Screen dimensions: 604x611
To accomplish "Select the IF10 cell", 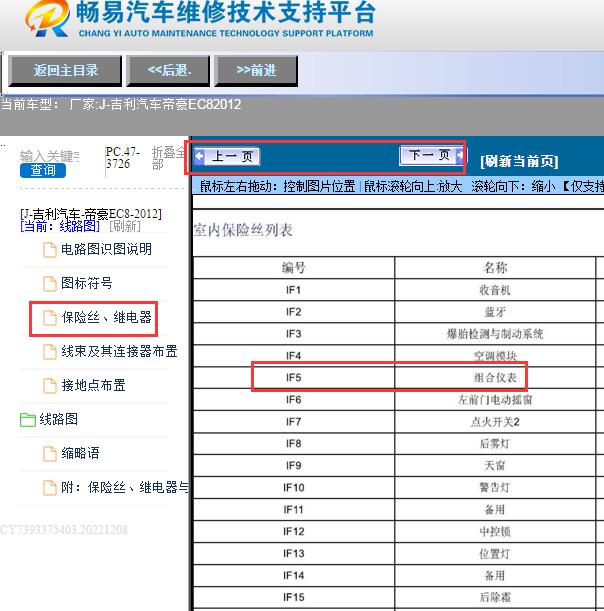I will 293,487.
